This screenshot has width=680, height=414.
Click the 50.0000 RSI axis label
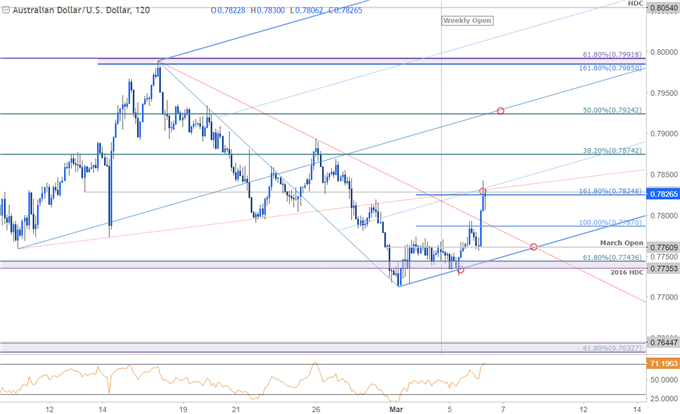click(663, 380)
